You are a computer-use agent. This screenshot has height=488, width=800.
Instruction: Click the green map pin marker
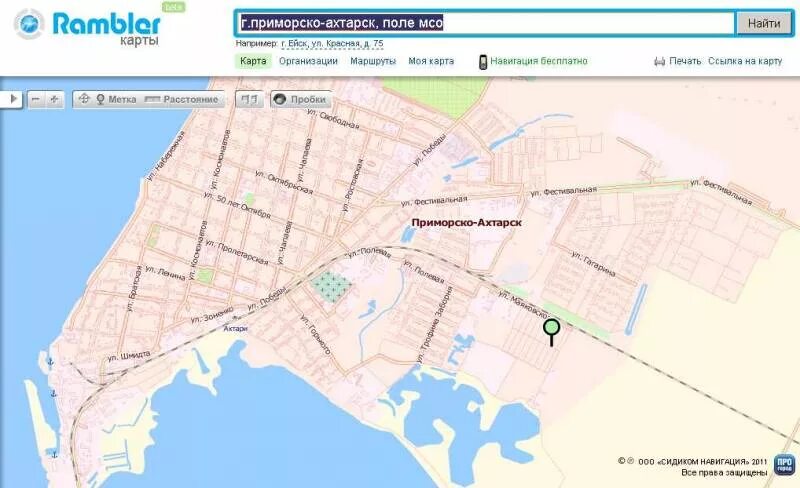pyautogui.click(x=551, y=328)
